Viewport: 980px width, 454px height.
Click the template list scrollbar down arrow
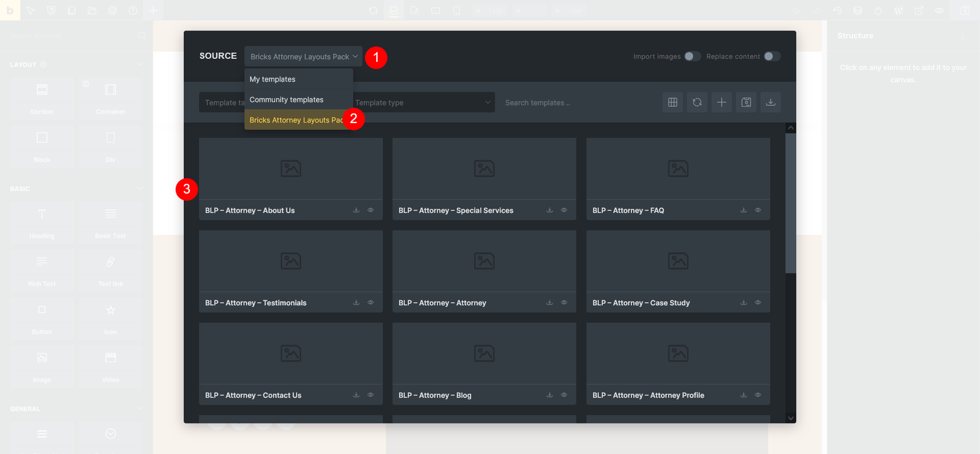(791, 418)
